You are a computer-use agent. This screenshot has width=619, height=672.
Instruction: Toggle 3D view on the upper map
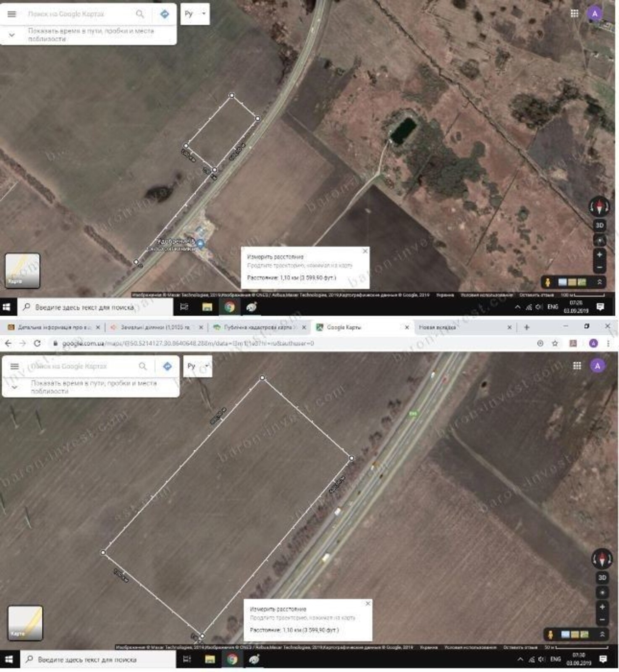pos(599,225)
